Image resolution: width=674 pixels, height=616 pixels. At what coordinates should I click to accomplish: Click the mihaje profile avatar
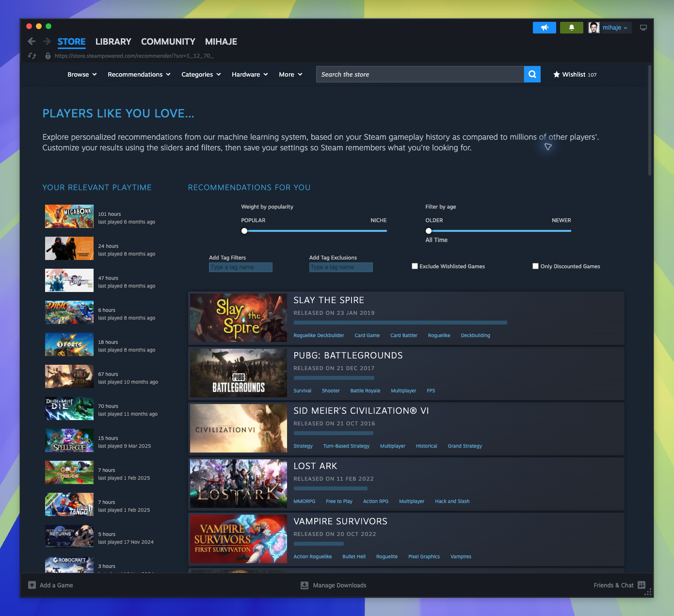coord(594,28)
